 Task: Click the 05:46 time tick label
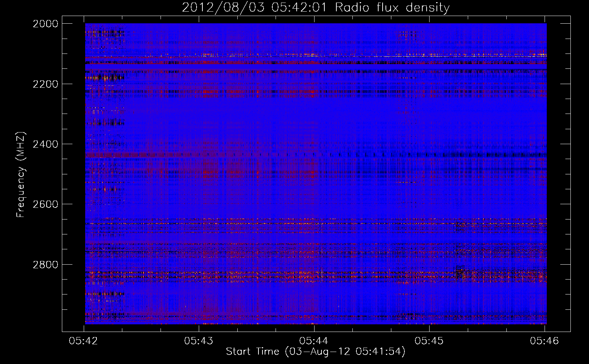point(544,341)
